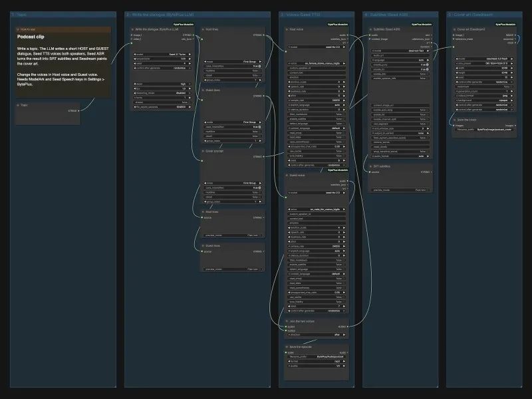532x399 pixels.
Task: Toggle multiline in the Cover prompt node
Action: coord(233,192)
